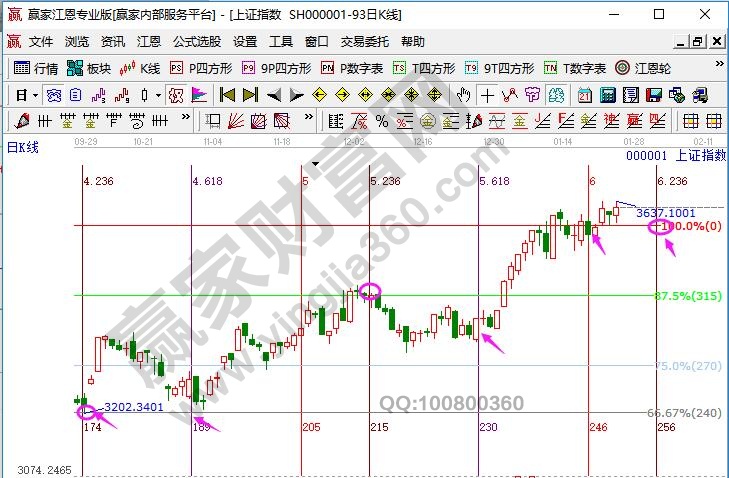Click the calendar date icon
The height and width of the screenshot is (478, 729).
coord(586,95)
